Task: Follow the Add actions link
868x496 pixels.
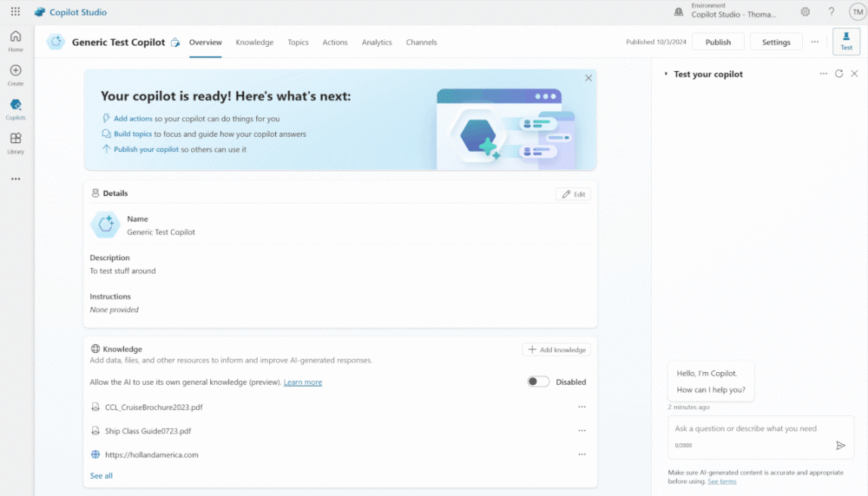Action: coord(133,118)
